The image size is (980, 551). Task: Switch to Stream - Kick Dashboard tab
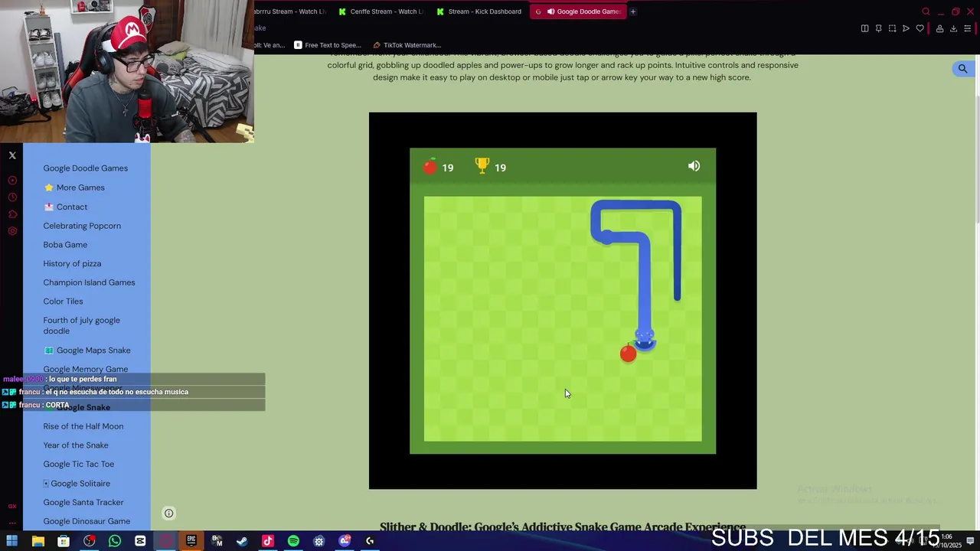pyautogui.click(x=479, y=11)
